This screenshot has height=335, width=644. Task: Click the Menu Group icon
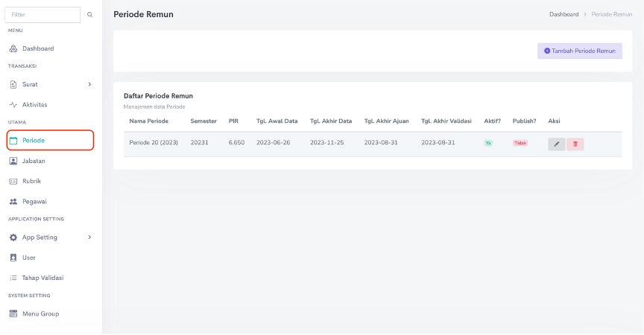click(13, 314)
